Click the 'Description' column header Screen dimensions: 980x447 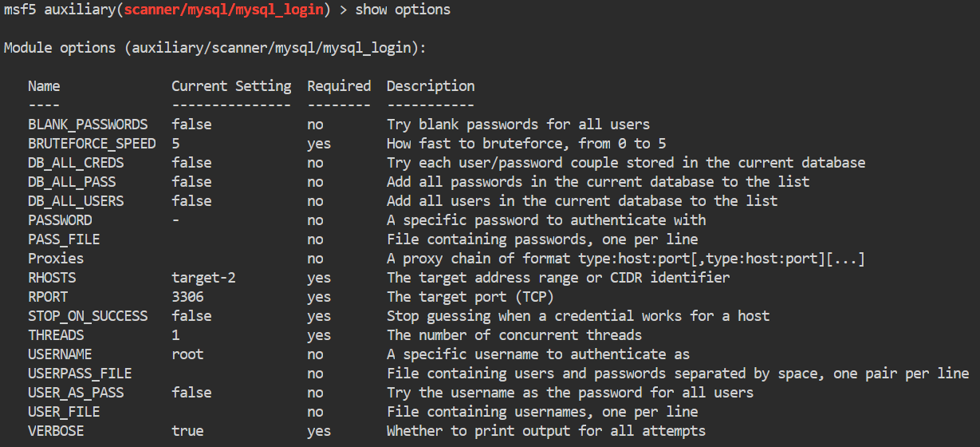pyautogui.click(x=431, y=86)
